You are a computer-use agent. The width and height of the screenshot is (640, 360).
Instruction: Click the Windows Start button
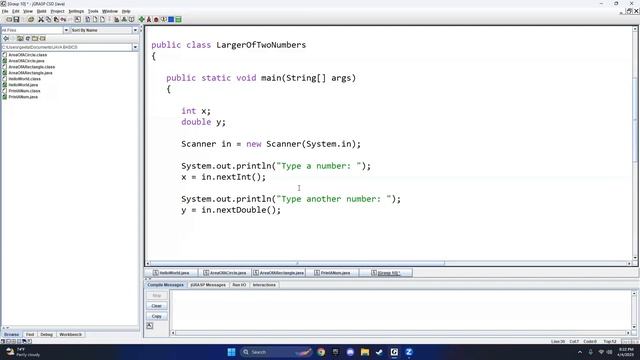[x=231, y=352]
